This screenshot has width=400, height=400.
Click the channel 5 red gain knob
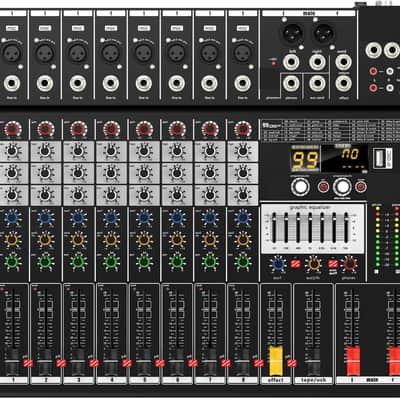pos(144,129)
